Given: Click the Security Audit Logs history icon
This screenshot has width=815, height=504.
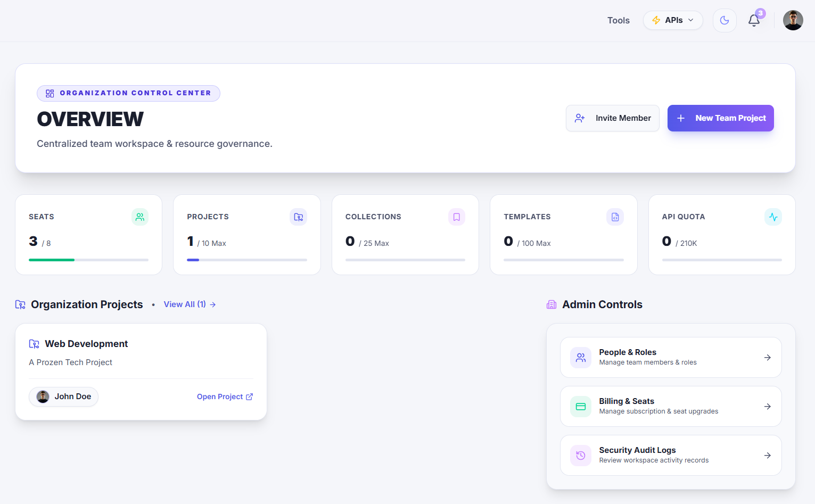Looking at the screenshot, I should 581,456.
